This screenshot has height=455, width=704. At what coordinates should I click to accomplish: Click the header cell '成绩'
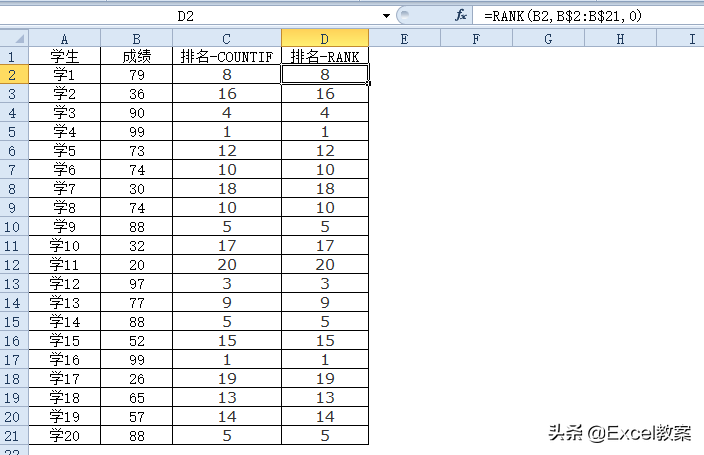coord(136,56)
